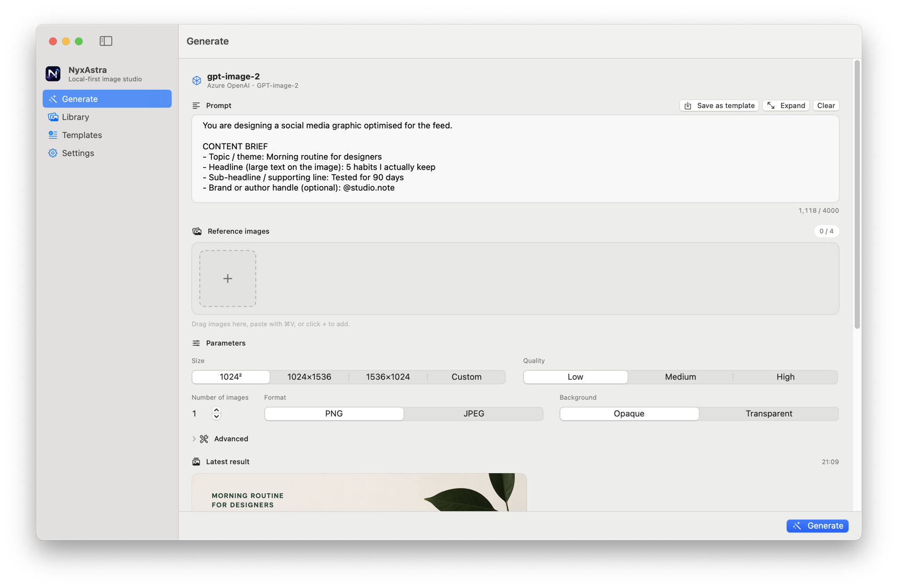Select the 1536×1024 size option
Image resolution: width=898 pixels, height=588 pixels.
click(x=388, y=377)
